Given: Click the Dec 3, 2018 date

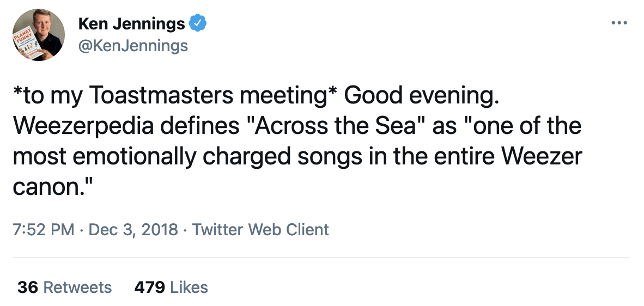Looking at the screenshot, I should [x=133, y=229].
